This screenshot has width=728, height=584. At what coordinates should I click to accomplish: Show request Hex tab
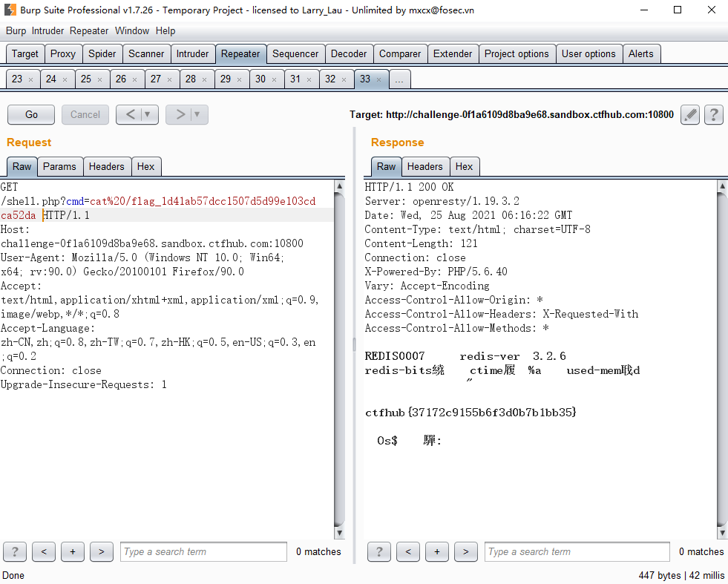(x=145, y=167)
